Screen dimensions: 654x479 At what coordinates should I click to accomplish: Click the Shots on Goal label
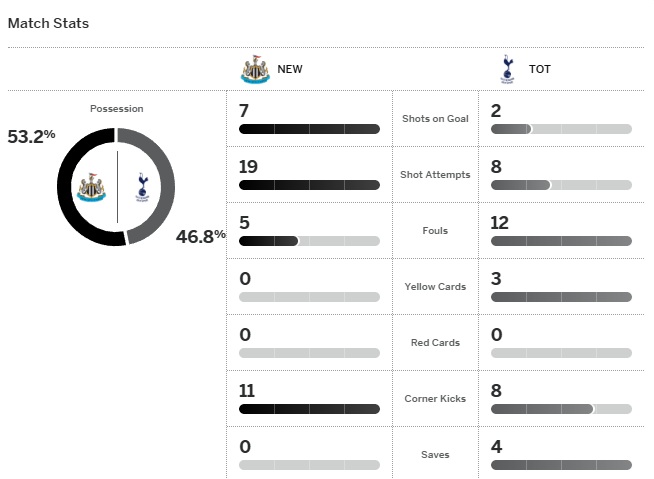(x=435, y=119)
